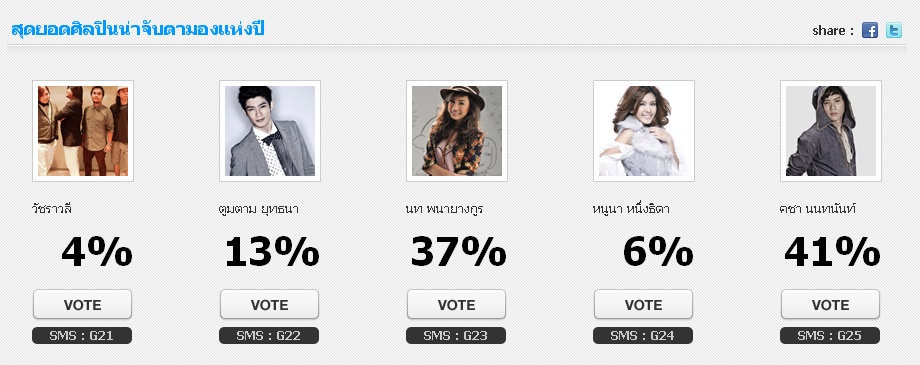This screenshot has height=365, width=920.
Task: Vote for the artist with 13%
Action: pyautogui.click(x=269, y=305)
